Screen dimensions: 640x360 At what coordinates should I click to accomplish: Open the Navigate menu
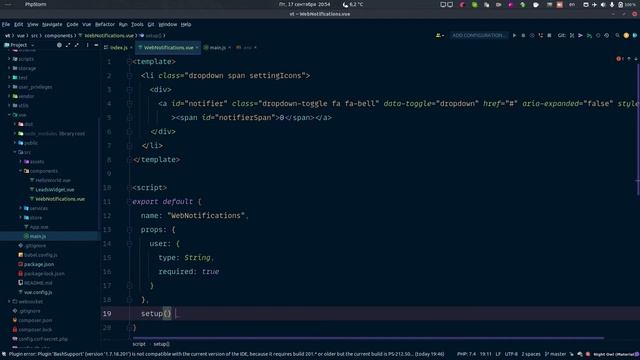coord(52,24)
